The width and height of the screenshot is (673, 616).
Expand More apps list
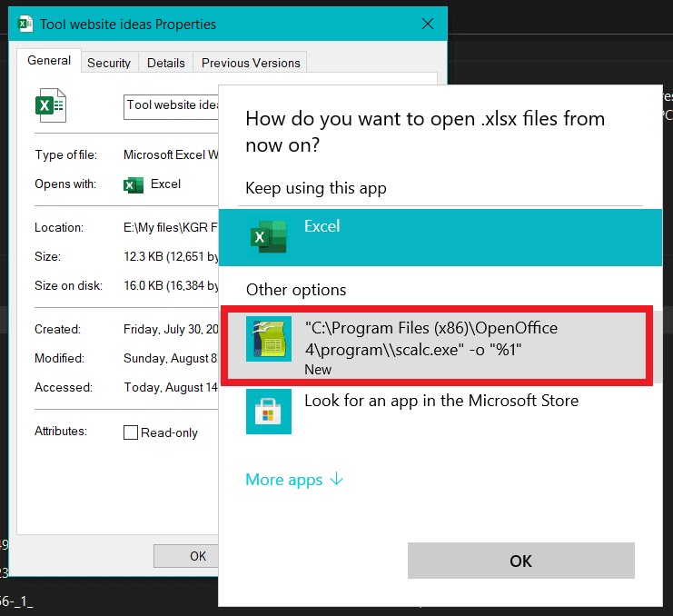294,480
